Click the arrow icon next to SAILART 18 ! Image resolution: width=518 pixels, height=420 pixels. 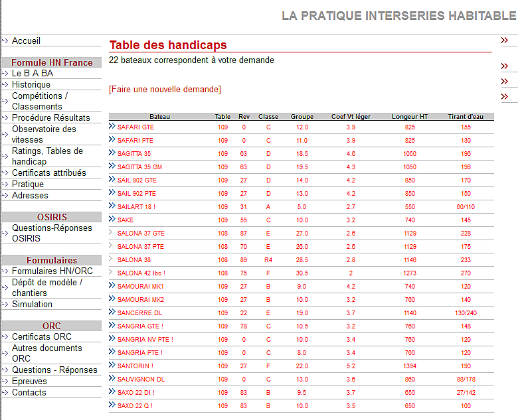112,206
